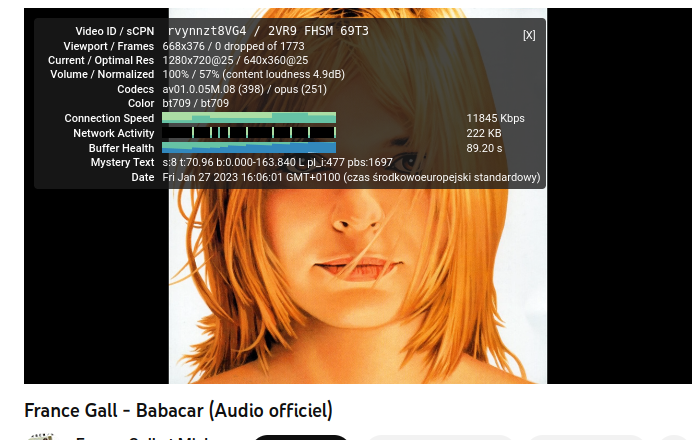Image resolution: width=694 pixels, height=440 pixels.
Task: Click the 11845 Kbps connection speed value
Action: [x=495, y=118]
